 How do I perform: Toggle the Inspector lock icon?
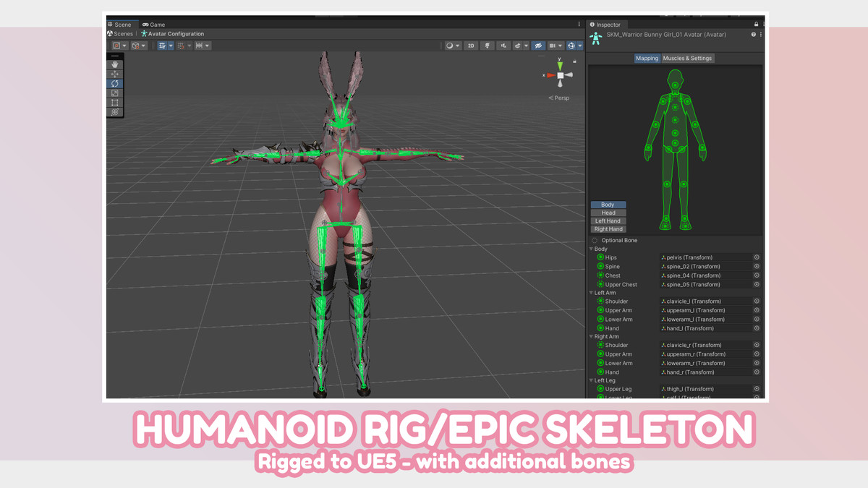click(757, 25)
